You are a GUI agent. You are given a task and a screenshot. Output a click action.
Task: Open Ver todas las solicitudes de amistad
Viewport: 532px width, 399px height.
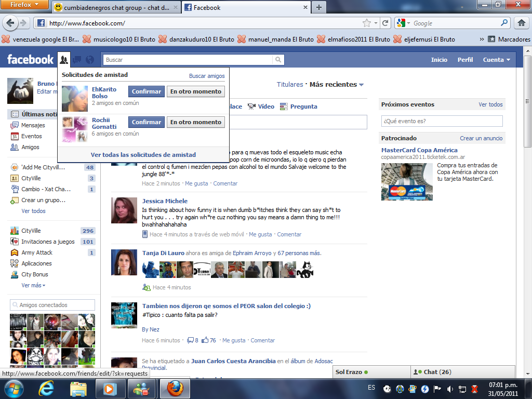pyautogui.click(x=143, y=155)
